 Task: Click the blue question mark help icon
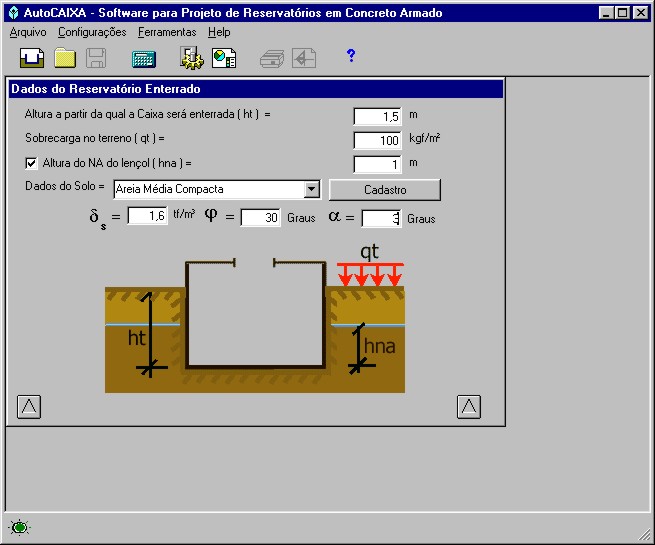click(x=351, y=55)
